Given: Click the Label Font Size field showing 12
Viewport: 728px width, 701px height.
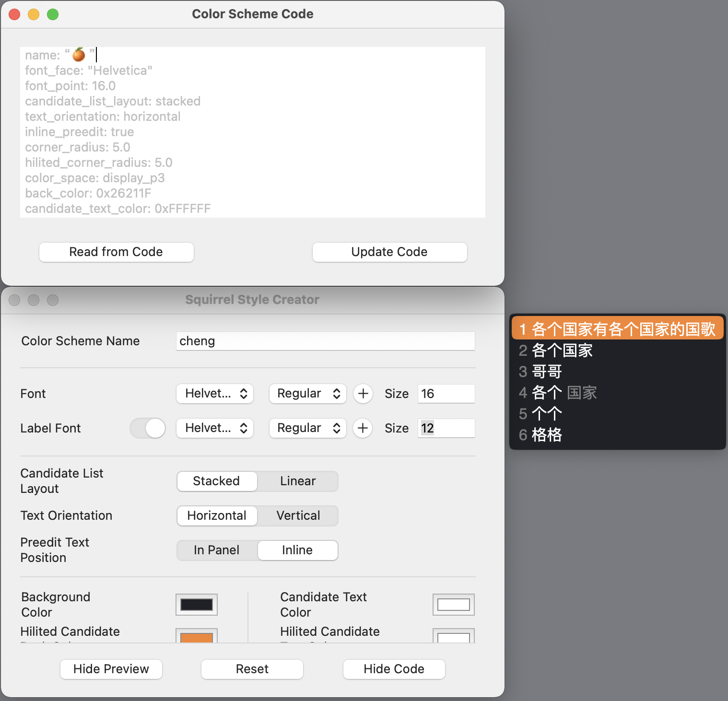Looking at the screenshot, I should tap(446, 428).
